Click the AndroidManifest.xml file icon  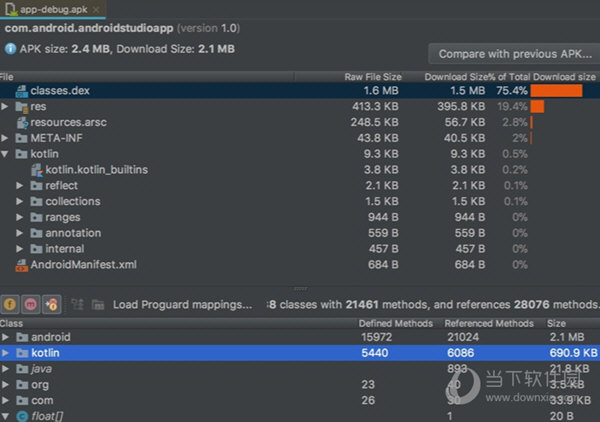(x=21, y=265)
